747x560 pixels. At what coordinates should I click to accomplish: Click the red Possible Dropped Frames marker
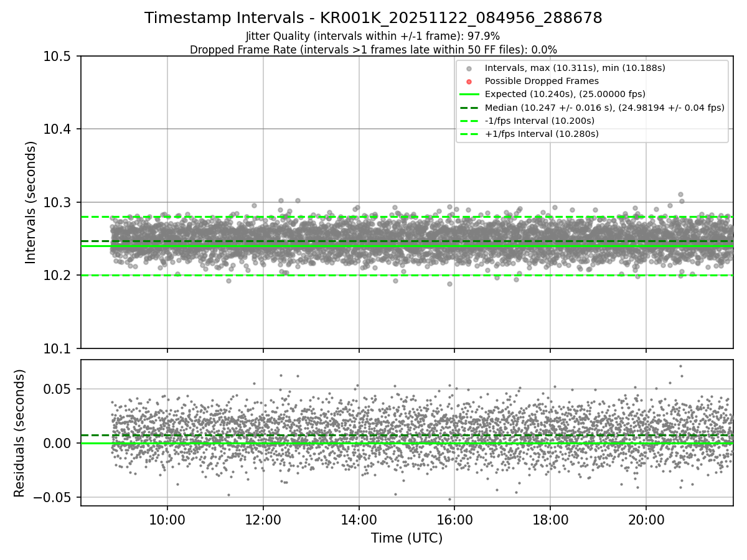pos(469,82)
